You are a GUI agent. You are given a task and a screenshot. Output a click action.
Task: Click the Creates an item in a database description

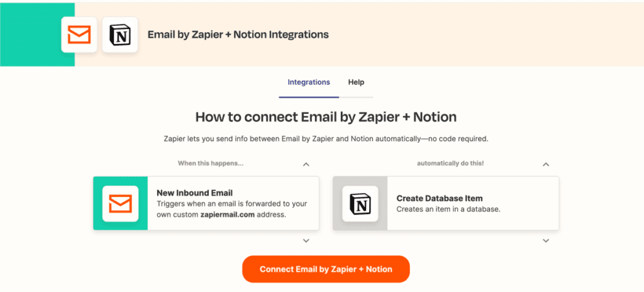(x=448, y=210)
